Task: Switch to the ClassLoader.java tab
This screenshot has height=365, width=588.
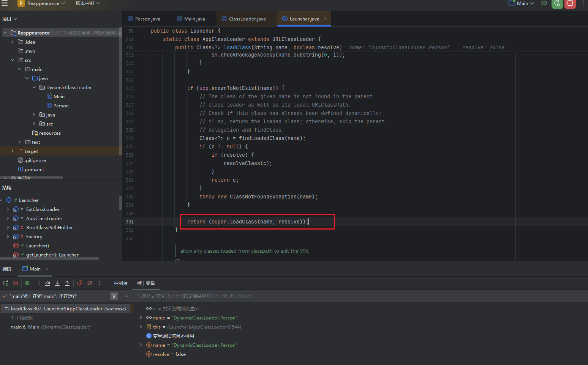Action: (x=247, y=19)
